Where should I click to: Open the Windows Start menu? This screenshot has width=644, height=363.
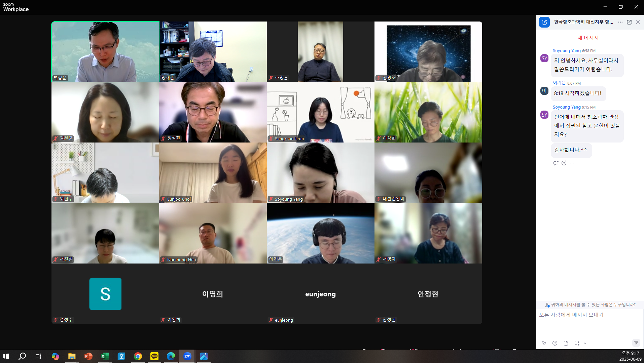6,356
